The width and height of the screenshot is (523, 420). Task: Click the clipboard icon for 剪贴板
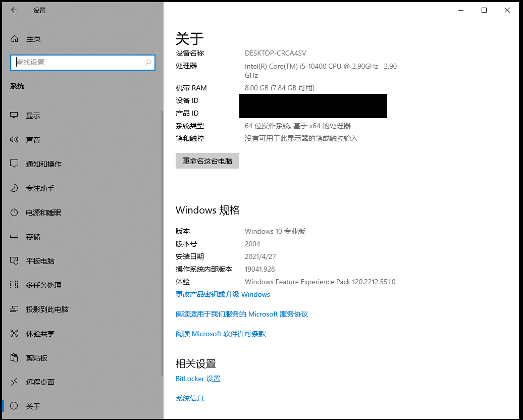(x=14, y=357)
